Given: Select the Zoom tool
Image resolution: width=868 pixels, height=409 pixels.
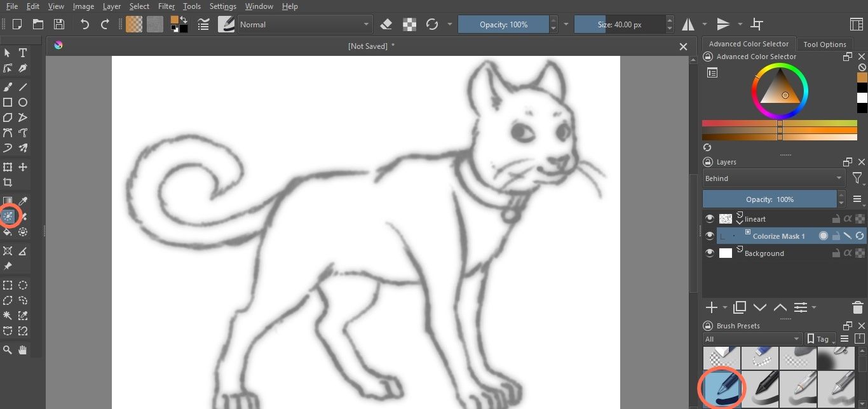Looking at the screenshot, I should [8, 350].
